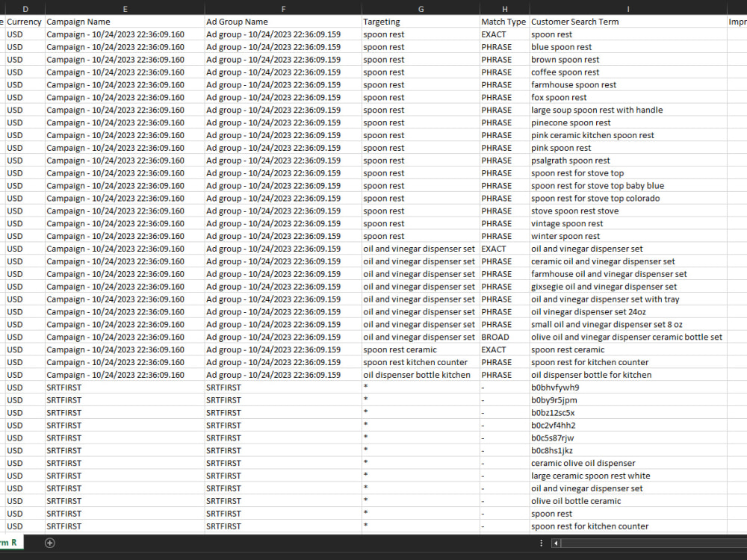747x560 pixels.
Task: Select 'ceramic oil and vinegar dispenser set' cell
Action: pyautogui.click(x=628, y=261)
